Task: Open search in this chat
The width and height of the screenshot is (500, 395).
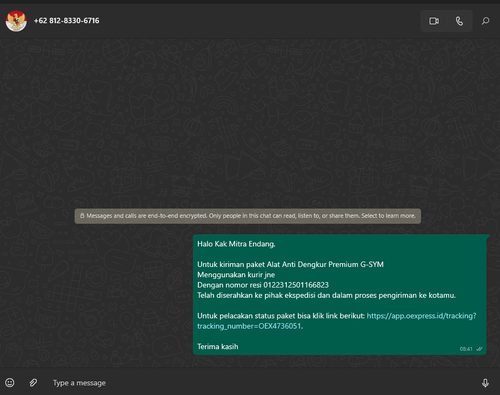Action: [485, 21]
